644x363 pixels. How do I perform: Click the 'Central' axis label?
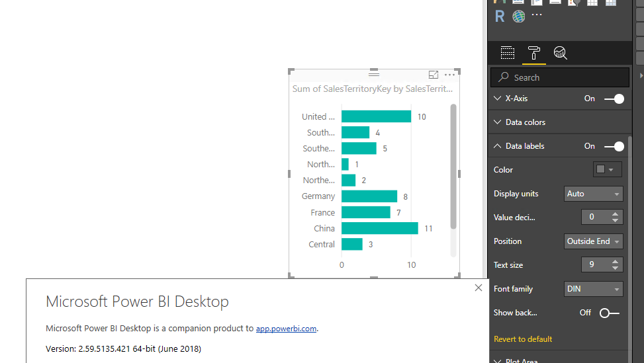(x=322, y=245)
